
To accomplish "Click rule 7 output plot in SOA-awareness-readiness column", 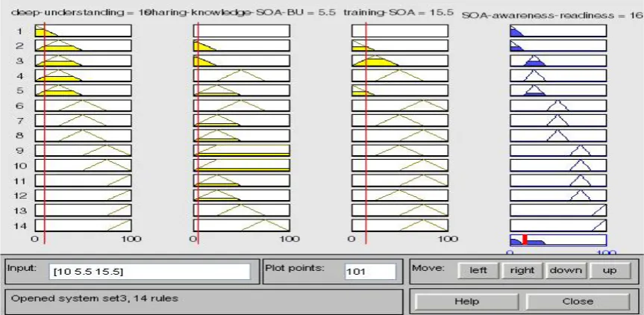I will point(558,120).
